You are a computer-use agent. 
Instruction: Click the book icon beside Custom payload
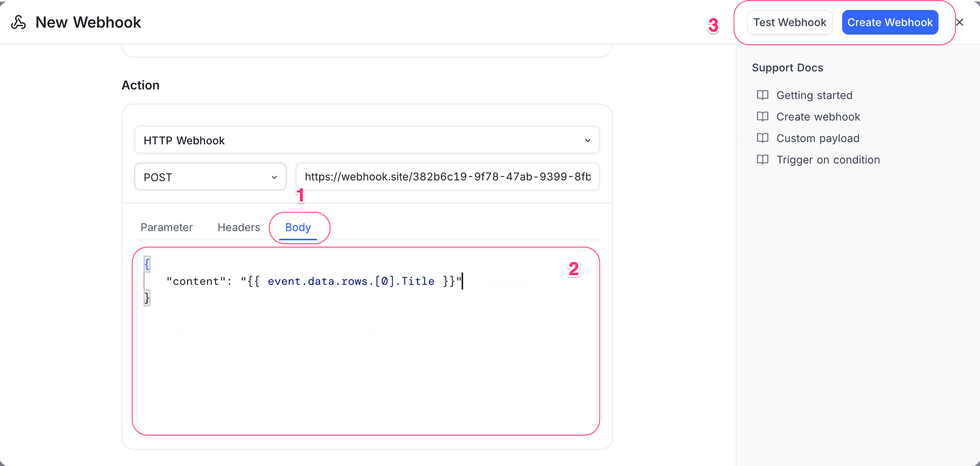pyautogui.click(x=763, y=138)
